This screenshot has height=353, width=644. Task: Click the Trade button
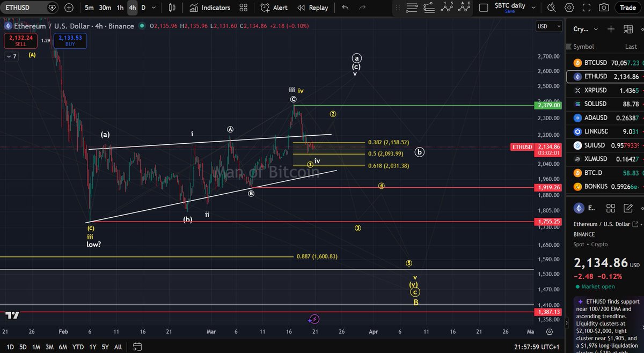(x=627, y=8)
